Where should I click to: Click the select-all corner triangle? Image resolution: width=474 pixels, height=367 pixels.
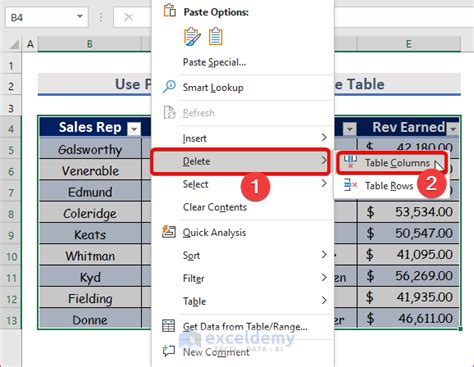14,44
